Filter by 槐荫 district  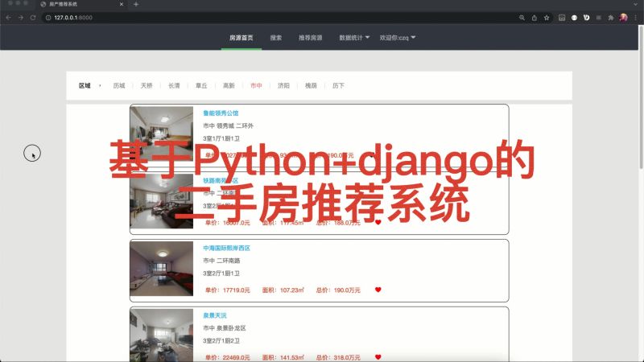tap(311, 86)
